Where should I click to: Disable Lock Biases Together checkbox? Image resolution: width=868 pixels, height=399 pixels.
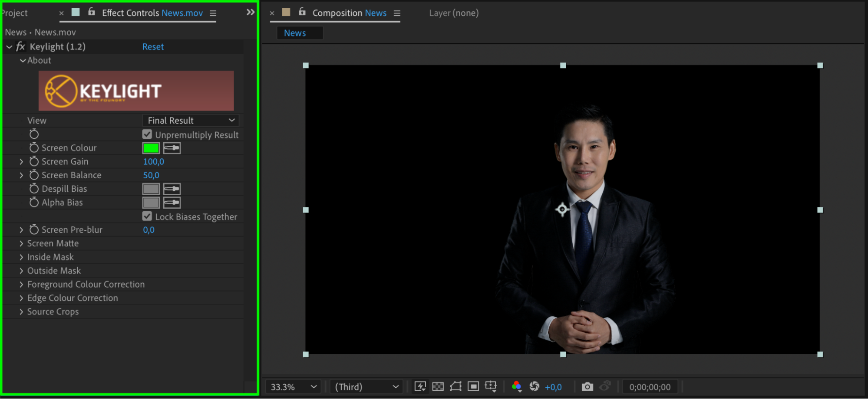(x=147, y=216)
